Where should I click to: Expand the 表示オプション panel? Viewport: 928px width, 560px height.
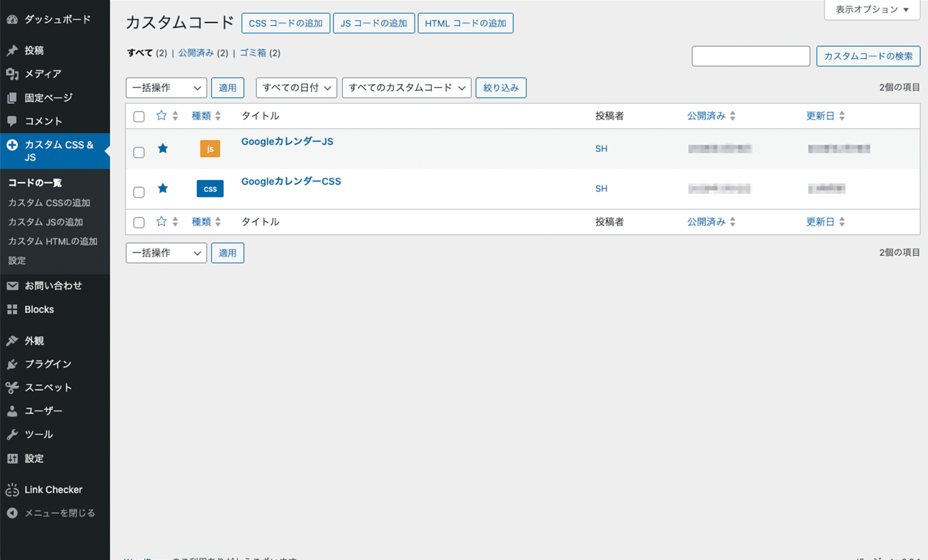[872, 10]
